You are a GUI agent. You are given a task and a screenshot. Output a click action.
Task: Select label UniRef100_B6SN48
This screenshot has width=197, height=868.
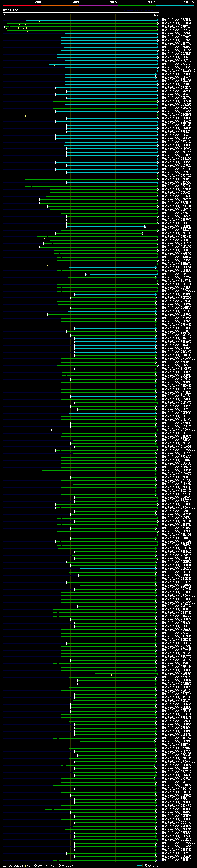176,203
